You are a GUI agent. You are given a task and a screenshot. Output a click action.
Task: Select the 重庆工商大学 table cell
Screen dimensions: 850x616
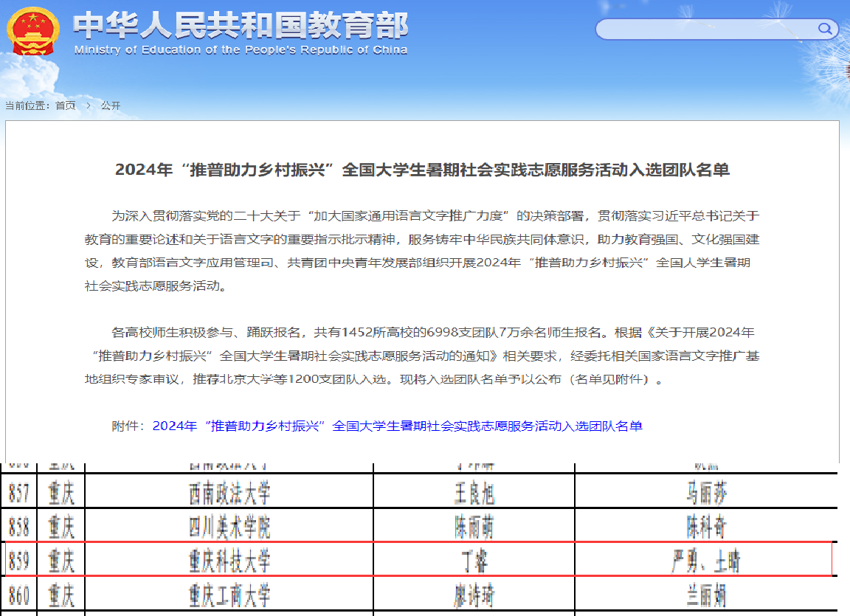coord(229,595)
